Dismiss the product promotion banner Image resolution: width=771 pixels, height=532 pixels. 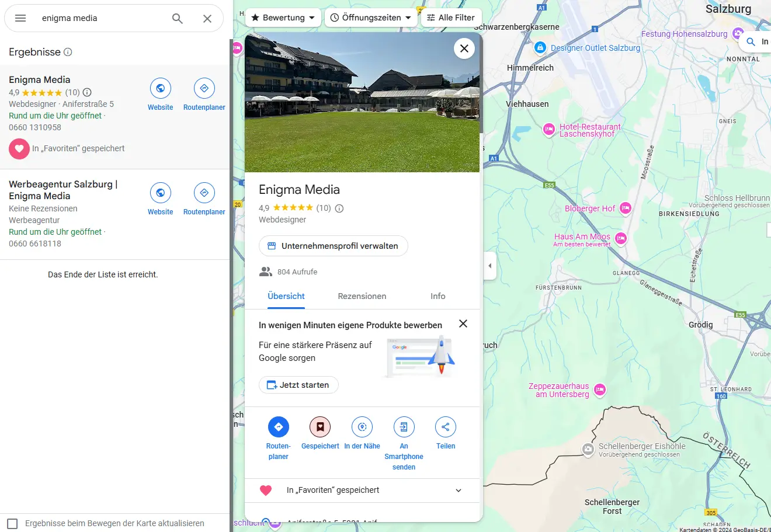[x=463, y=324]
